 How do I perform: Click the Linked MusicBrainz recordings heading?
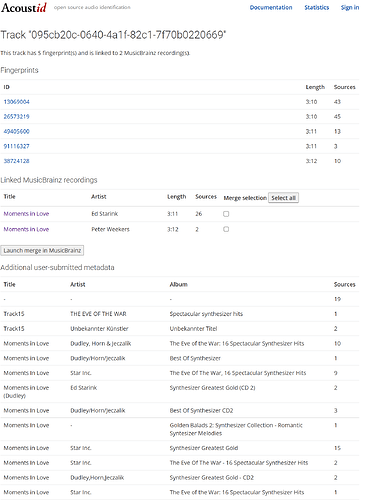tap(49, 180)
